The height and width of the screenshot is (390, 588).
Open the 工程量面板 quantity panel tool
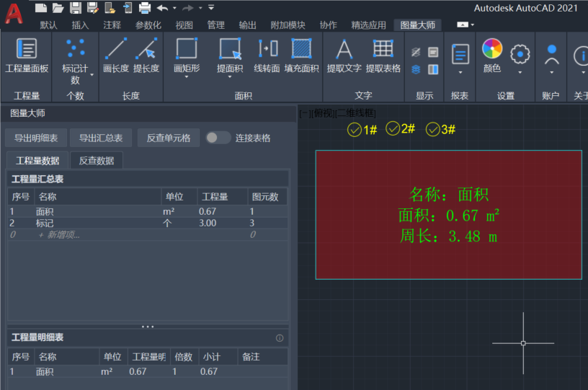(x=27, y=56)
